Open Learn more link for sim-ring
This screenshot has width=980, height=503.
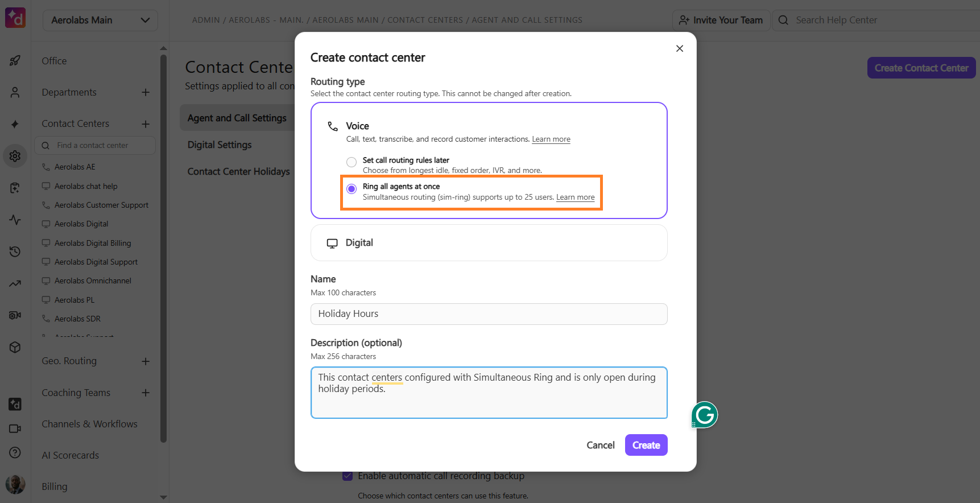pyautogui.click(x=576, y=197)
